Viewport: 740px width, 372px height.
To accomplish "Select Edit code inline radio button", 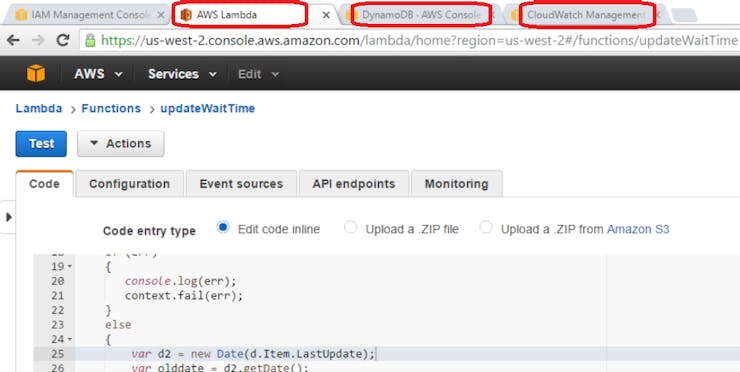I will coord(223,228).
